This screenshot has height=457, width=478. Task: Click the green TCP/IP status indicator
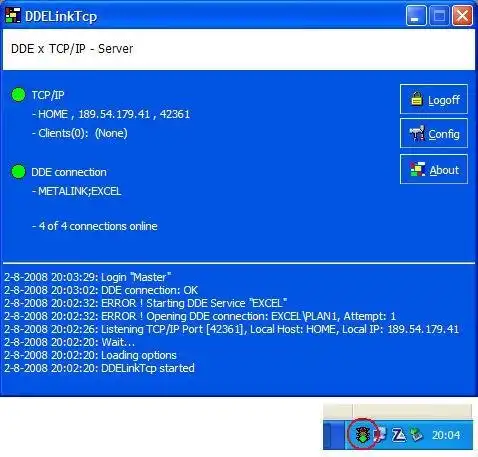[x=18, y=95]
